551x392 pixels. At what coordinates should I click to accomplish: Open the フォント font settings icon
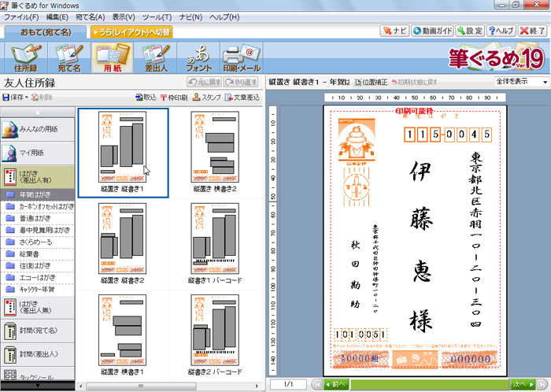[197, 57]
